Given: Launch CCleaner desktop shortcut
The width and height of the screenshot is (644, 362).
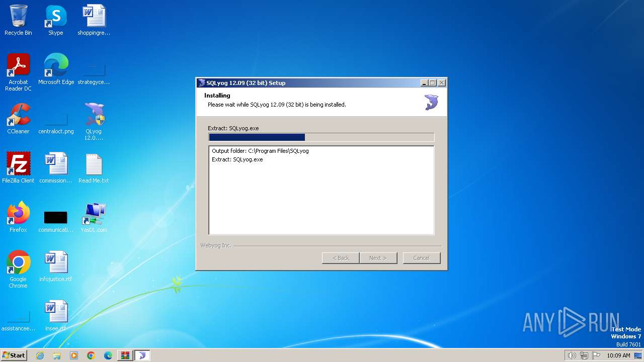Looking at the screenshot, I should coord(18,119).
